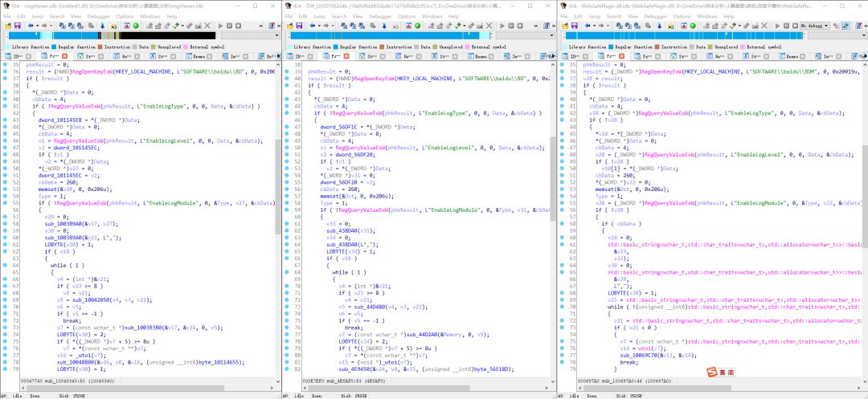The image size is (868, 399).
Task: Click navigation band black region in ImgViewer window
Action: (x=168, y=35)
